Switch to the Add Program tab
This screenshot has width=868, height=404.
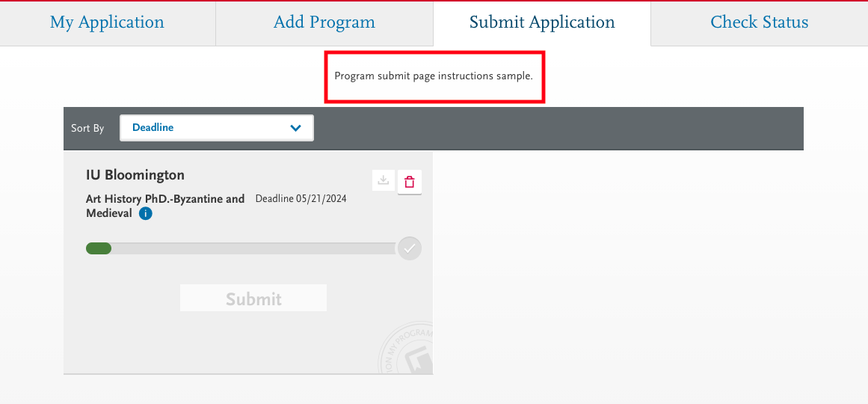324,22
